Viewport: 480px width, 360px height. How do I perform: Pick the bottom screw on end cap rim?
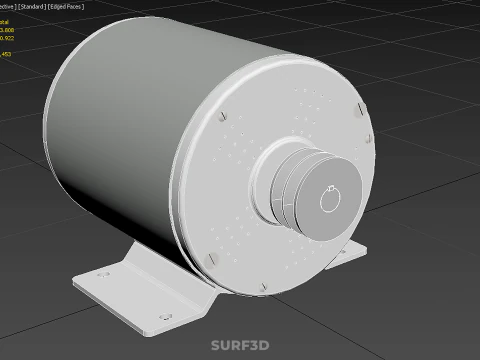pyautogui.click(x=263, y=286)
